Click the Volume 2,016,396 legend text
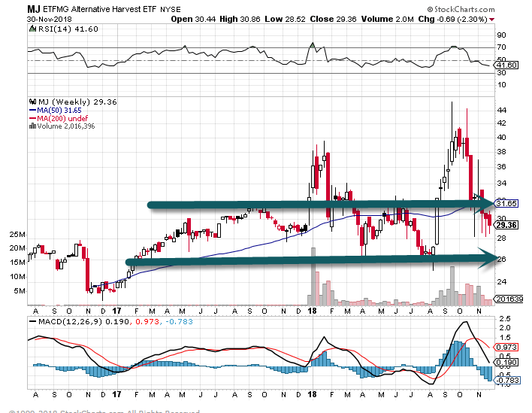This screenshot has width=532, height=413. click(x=66, y=126)
